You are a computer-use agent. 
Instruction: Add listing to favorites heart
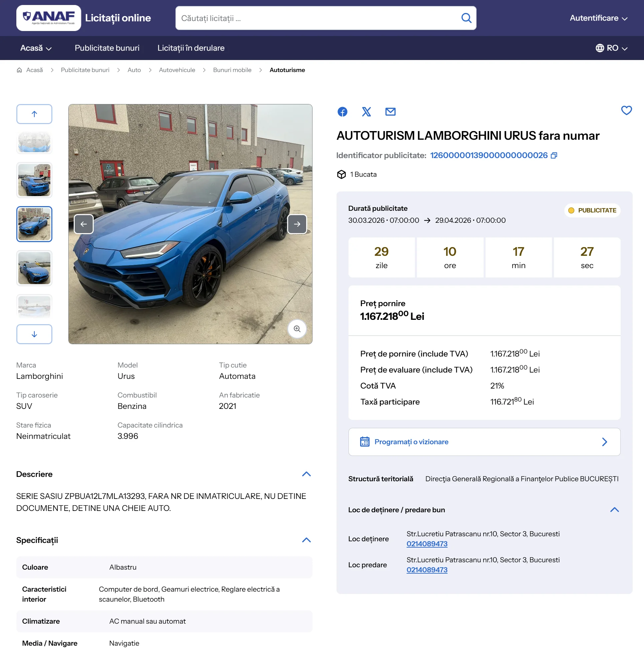coord(626,110)
